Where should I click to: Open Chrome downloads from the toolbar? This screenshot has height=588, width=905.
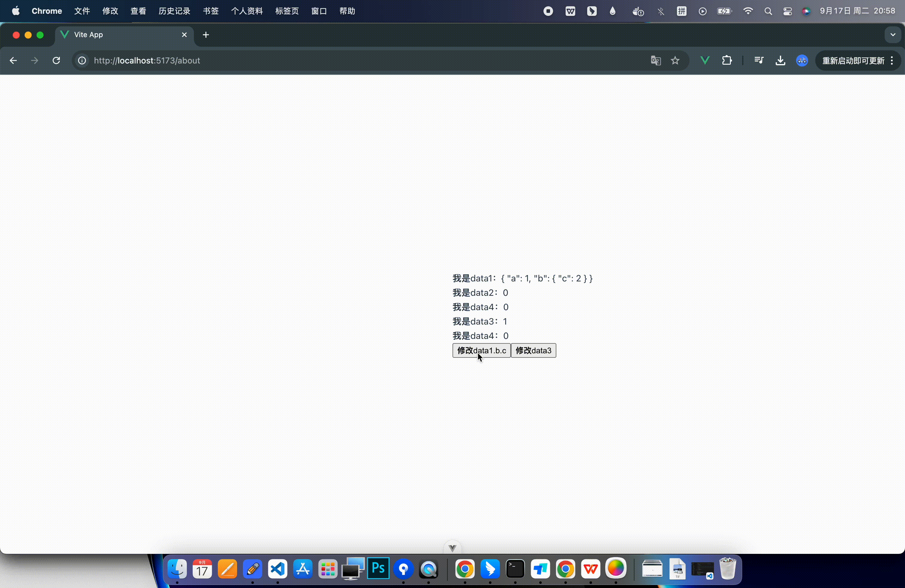point(780,60)
